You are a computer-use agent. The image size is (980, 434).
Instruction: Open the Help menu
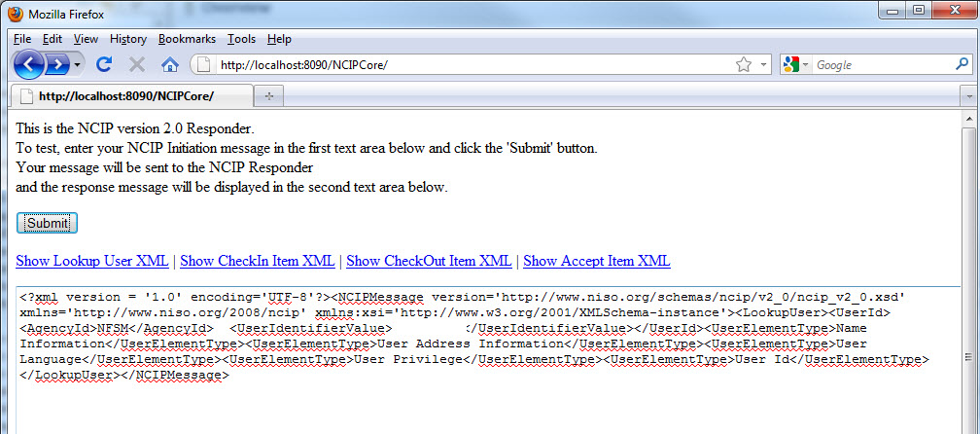(x=279, y=39)
